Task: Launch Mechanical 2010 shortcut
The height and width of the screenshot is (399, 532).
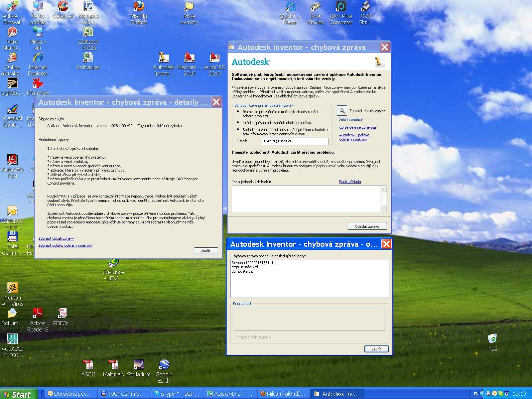Action: tap(189, 64)
